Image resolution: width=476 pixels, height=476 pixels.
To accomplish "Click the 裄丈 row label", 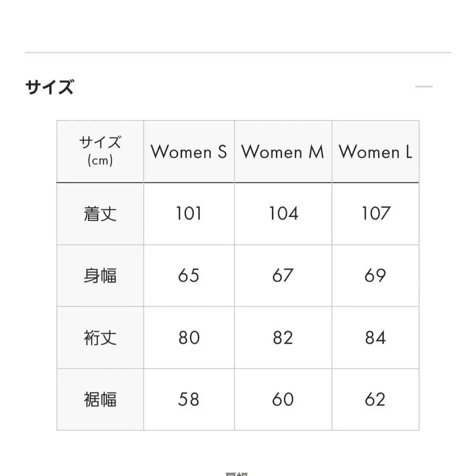I will click(x=99, y=337).
